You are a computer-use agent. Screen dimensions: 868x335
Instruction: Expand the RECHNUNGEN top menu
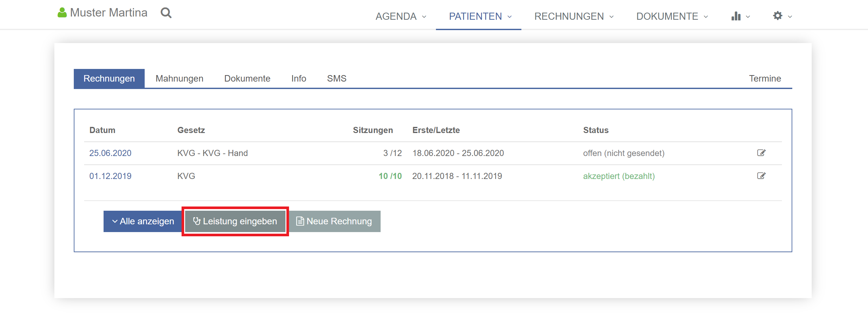point(573,16)
